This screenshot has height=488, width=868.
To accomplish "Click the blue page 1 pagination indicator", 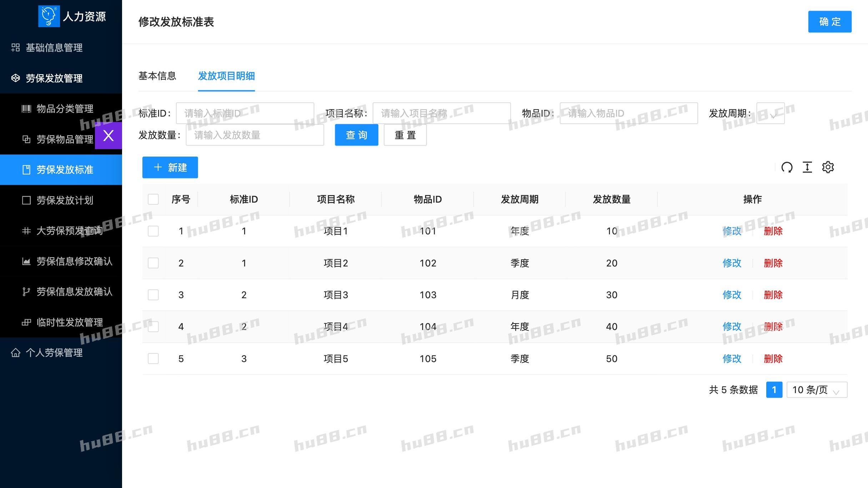I will tap(774, 390).
